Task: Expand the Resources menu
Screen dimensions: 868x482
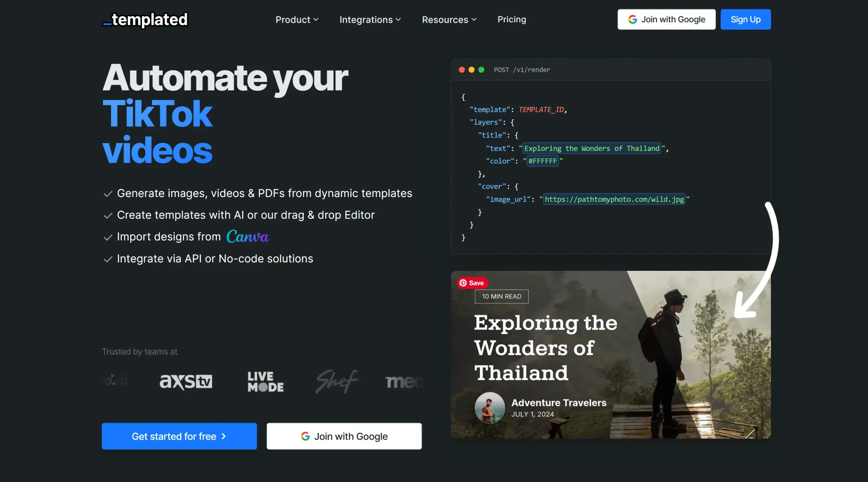Action: click(449, 20)
